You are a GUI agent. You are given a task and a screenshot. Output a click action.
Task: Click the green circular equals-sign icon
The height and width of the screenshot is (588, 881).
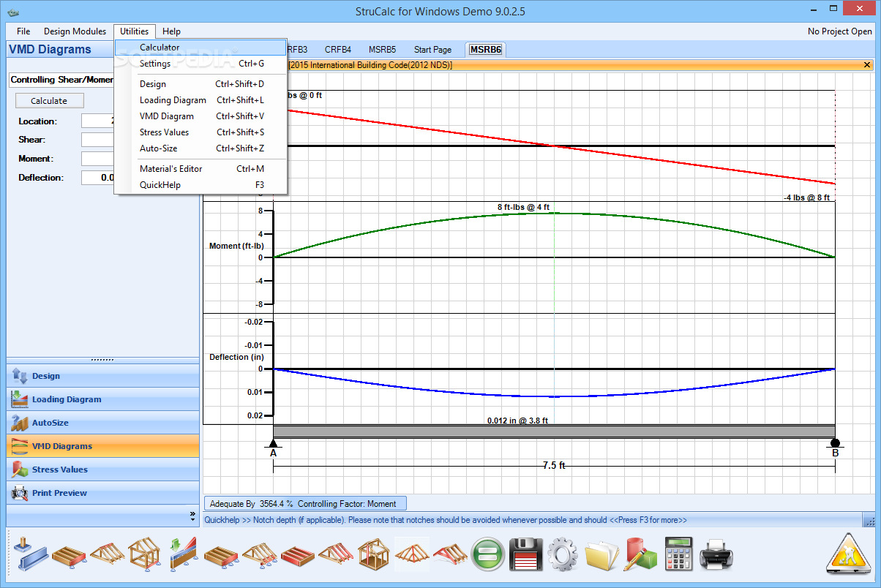click(x=487, y=555)
